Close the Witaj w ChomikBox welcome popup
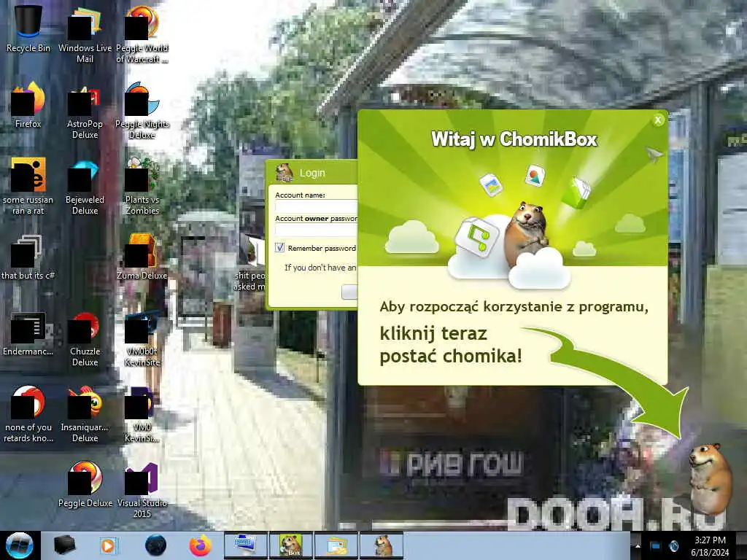 click(x=658, y=120)
